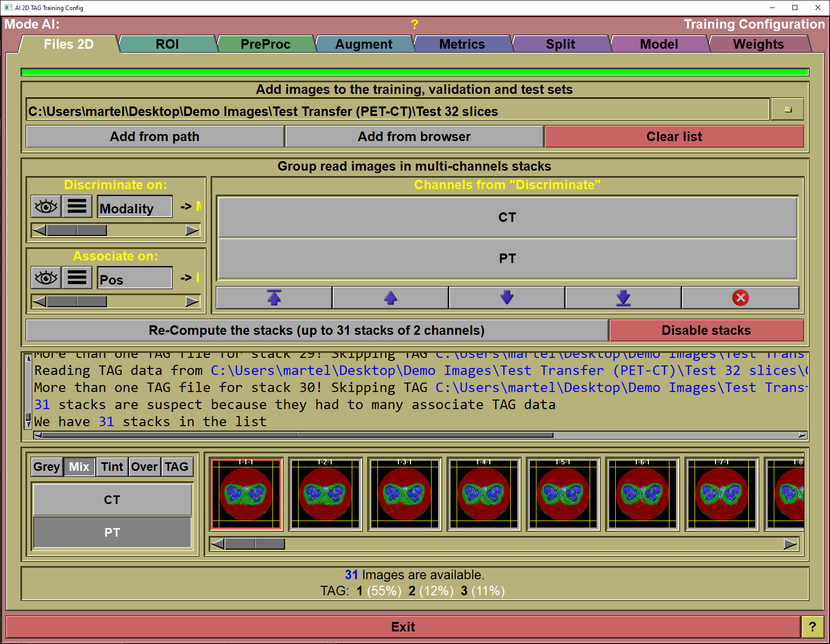Move channel to top with arrow icon
Viewport: 830px width, 644px height.
tap(274, 298)
